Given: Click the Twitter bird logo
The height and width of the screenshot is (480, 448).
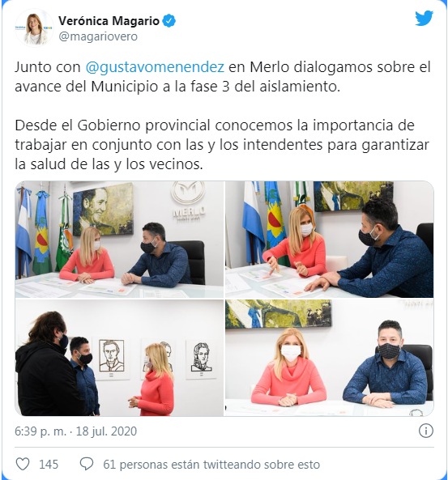Looking at the screenshot, I should pyautogui.click(x=424, y=19).
